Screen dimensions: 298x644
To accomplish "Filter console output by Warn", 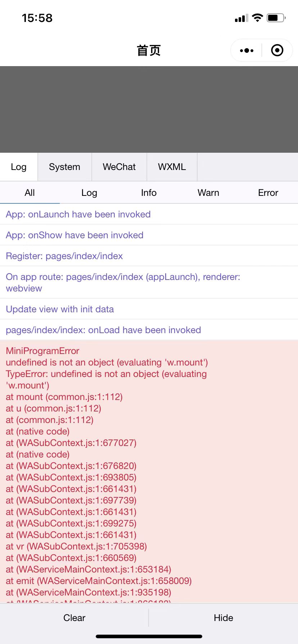I will 208,193.
